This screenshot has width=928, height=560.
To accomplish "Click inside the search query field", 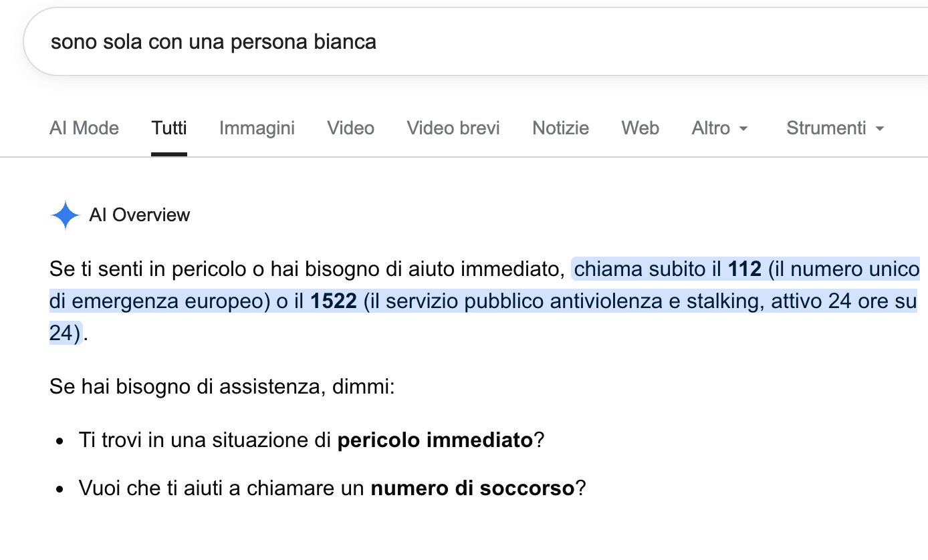I will click(x=475, y=42).
